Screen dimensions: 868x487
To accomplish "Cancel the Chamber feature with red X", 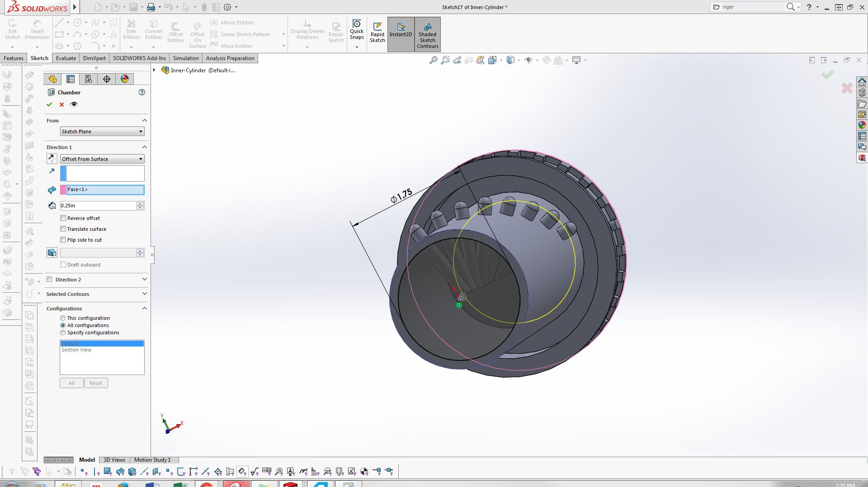I will tap(61, 104).
